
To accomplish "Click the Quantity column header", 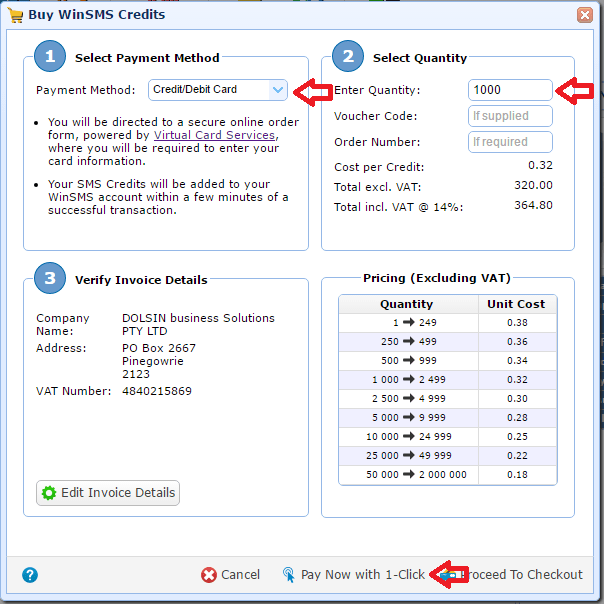I will (408, 304).
